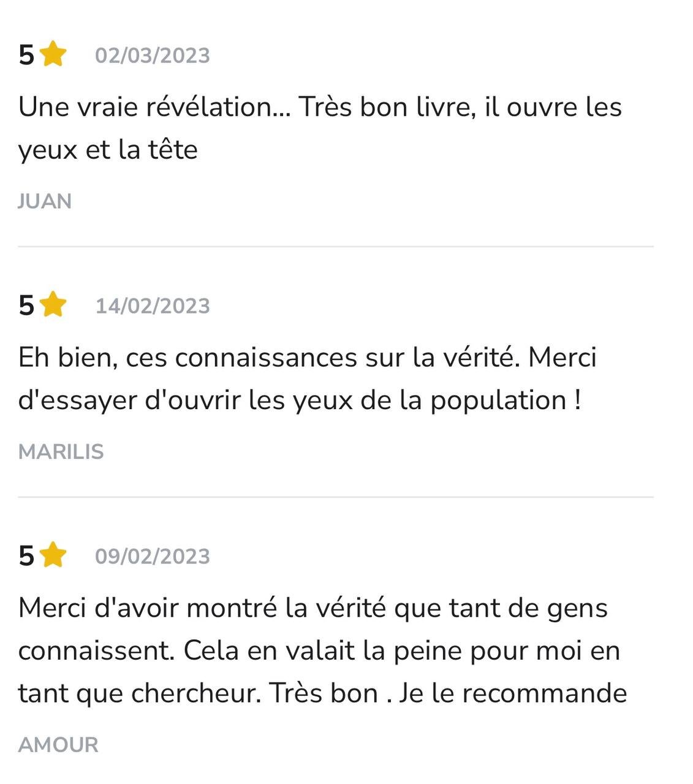Open reviewer name AMOUR
Viewport: 693px width, 784px height.
point(58,744)
